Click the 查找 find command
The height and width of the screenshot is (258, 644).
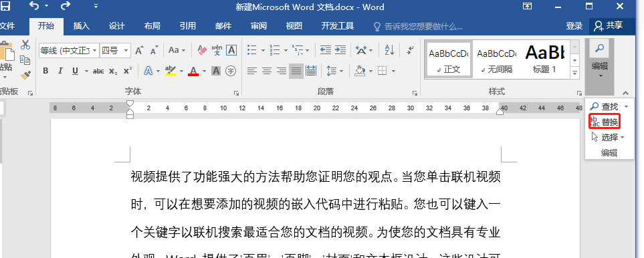604,107
